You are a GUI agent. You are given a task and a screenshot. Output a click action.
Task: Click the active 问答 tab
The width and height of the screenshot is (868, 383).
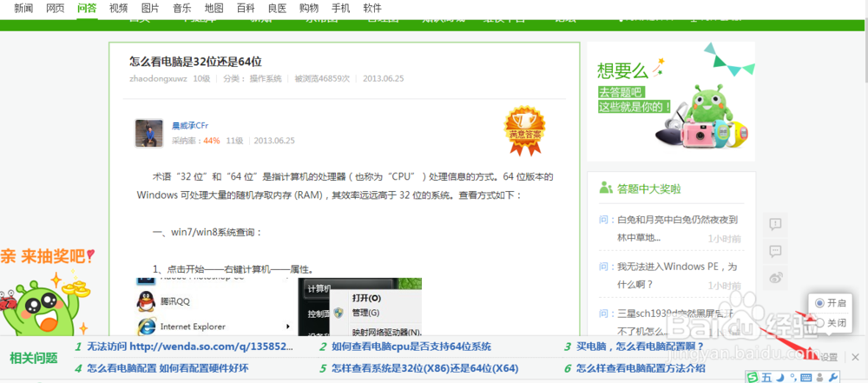[87, 8]
